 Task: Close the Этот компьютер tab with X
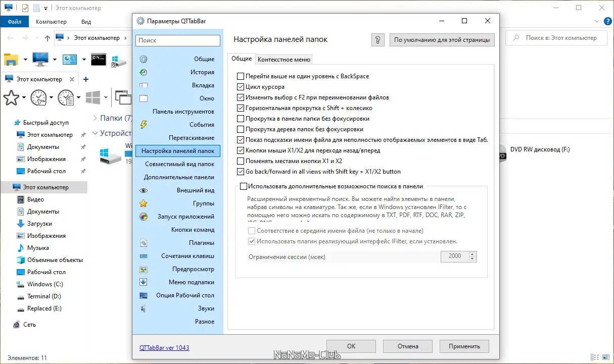(72, 80)
